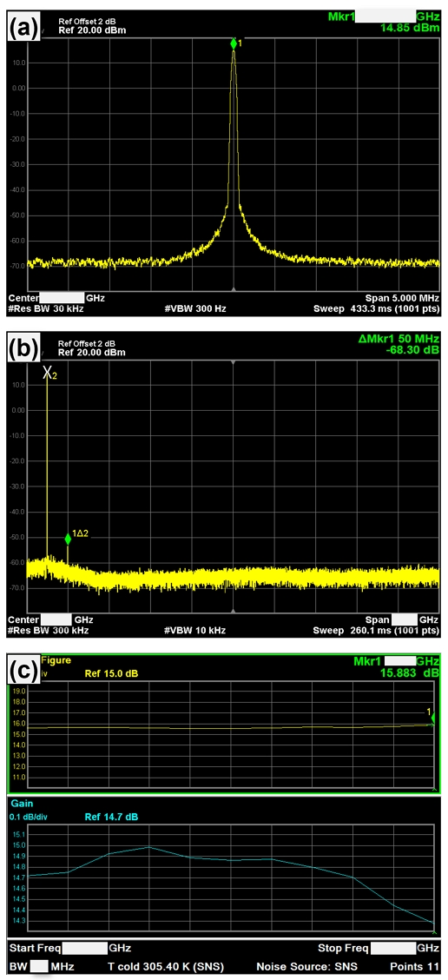Click the 'Figure' trace title
Screen dimensions: 448x980
(56, 659)
